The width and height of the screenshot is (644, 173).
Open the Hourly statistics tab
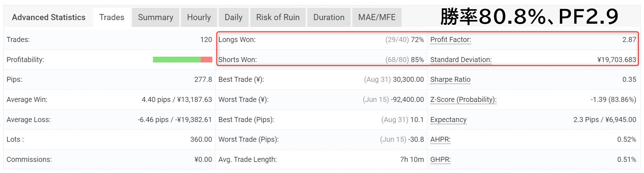(x=199, y=17)
